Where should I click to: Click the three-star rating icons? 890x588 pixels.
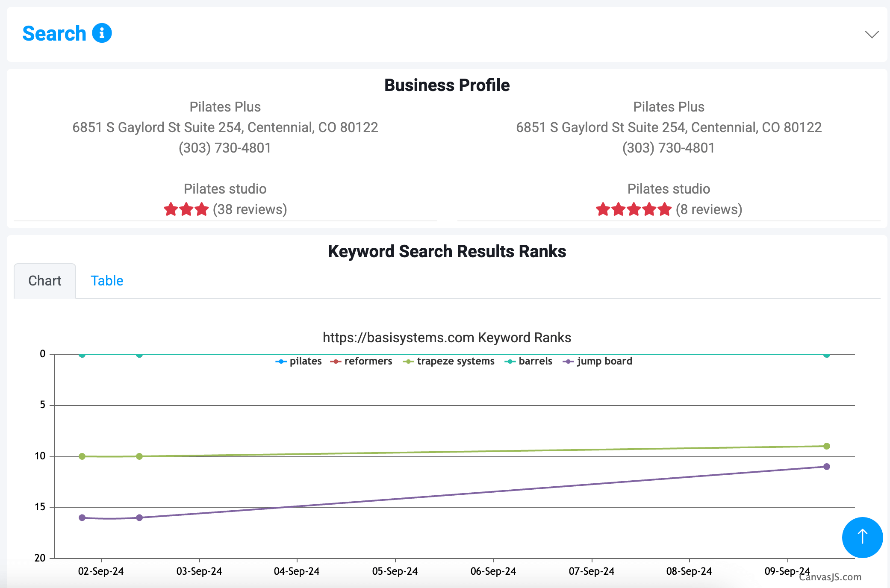tap(186, 209)
